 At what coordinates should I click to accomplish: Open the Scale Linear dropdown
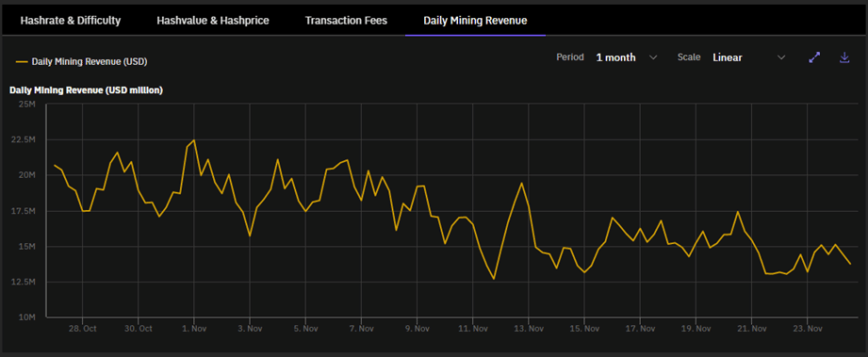pos(748,57)
